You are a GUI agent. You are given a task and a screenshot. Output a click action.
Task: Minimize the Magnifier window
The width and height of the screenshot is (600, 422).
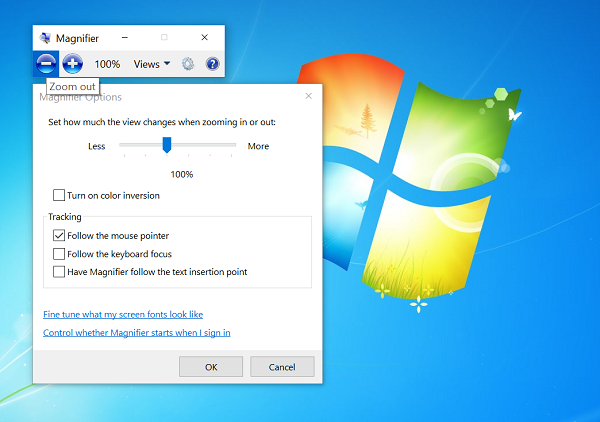tap(125, 37)
